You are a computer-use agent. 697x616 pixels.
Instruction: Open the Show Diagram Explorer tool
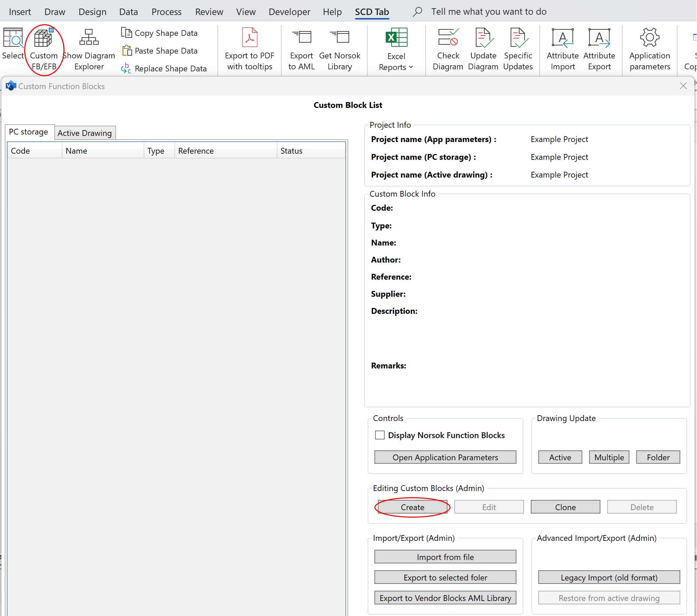coord(89,50)
